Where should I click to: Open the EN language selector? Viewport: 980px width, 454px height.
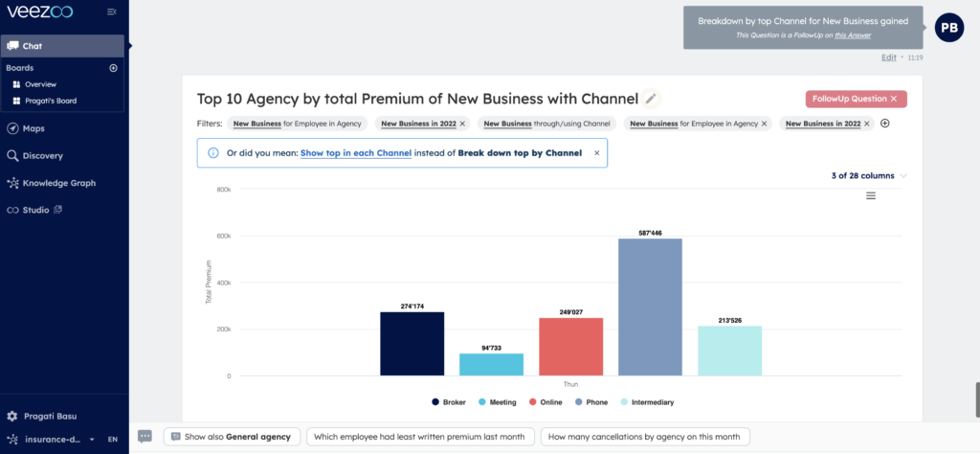click(x=112, y=439)
